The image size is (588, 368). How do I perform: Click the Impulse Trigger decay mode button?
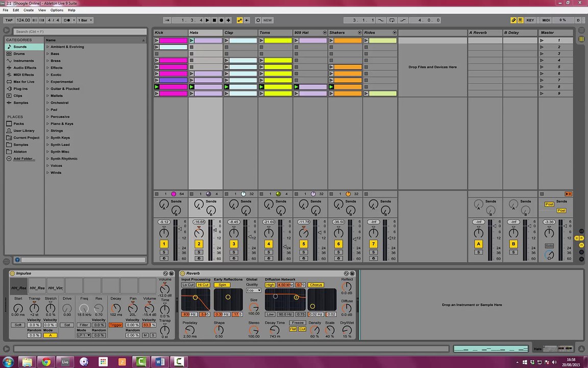pyautogui.click(x=116, y=325)
